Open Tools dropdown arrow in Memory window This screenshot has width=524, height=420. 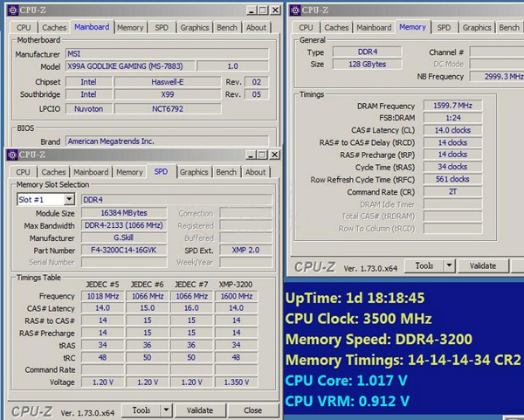pyautogui.click(x=449, y=265)
